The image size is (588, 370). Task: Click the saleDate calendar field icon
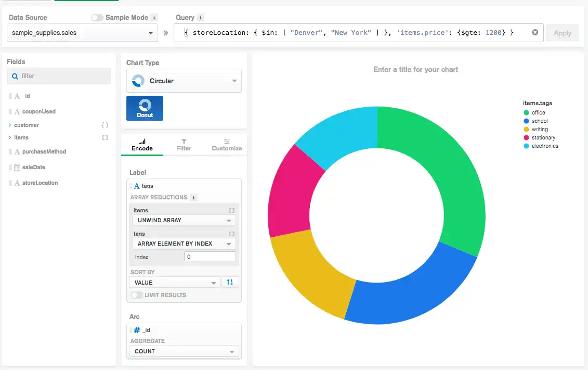click(x=17, y=168)
